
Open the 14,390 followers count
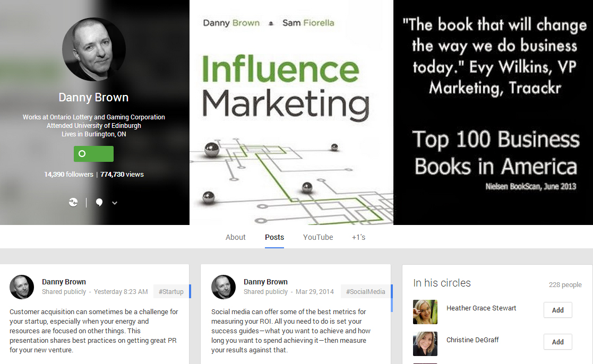(x=68, y=174)
